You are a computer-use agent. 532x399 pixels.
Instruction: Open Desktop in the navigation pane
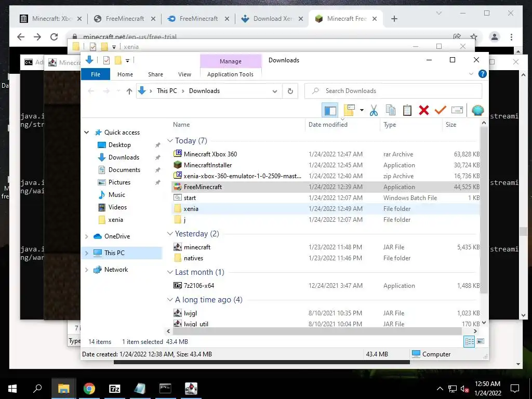119,145
